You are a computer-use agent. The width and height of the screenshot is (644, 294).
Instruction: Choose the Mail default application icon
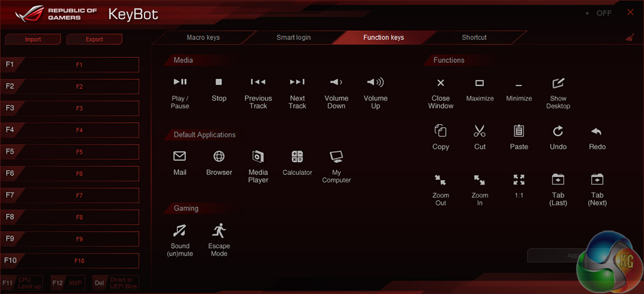(180, 156)
